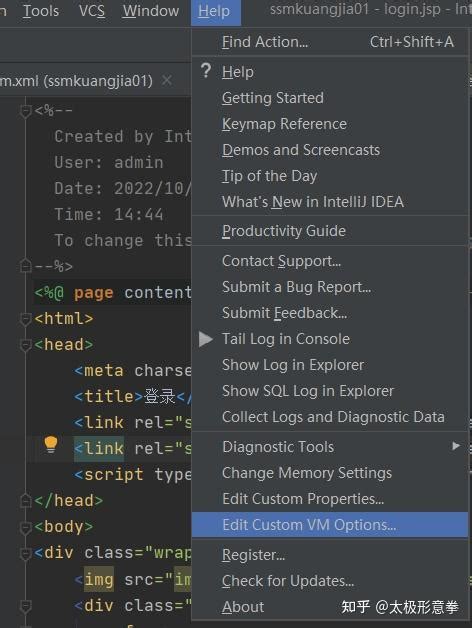
Task: Switch to the pom.xml (ssmkuangjia01) tab
Action: click(76, 81)
